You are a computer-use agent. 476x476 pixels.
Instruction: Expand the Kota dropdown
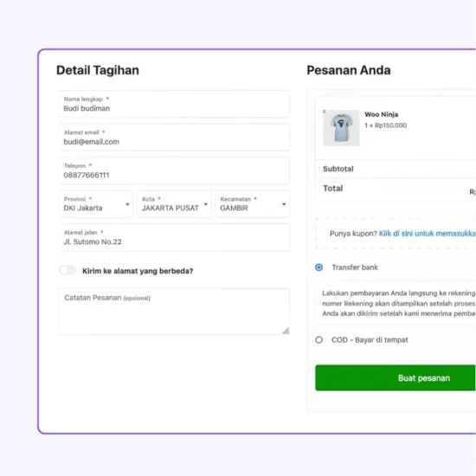pos(174,204)
